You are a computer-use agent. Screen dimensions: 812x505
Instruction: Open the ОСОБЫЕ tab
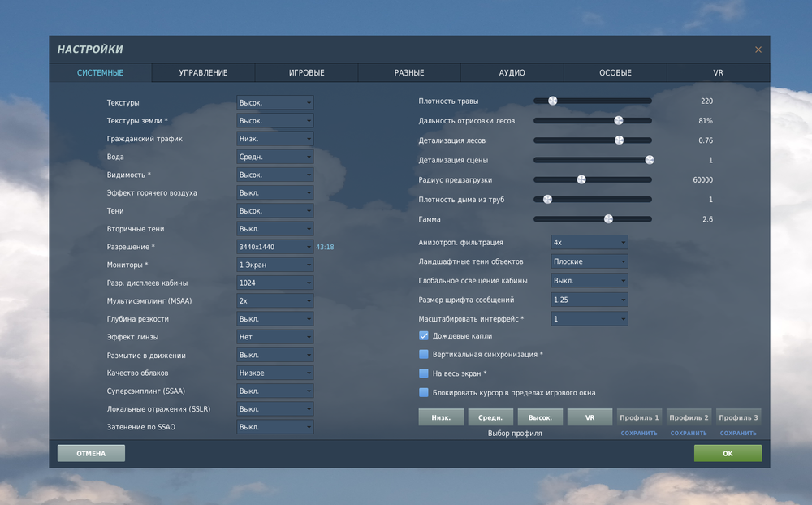[615, 72]
